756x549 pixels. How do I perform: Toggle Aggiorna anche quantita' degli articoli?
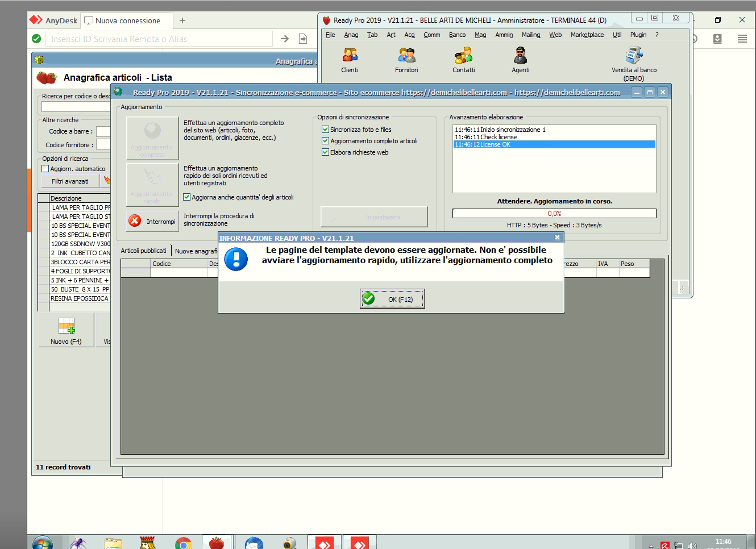pyautogui.click(x=186, y=197)
